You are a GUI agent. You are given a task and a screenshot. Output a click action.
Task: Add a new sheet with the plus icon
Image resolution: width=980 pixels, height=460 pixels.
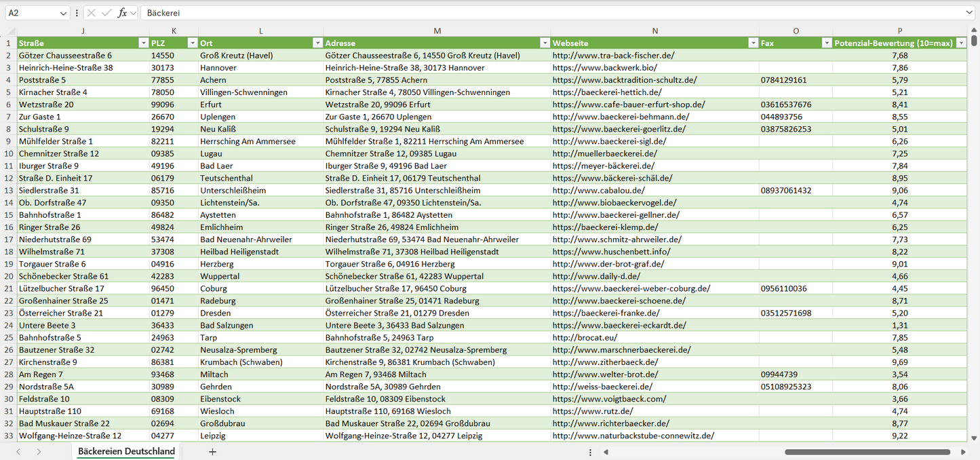[212, 451]
